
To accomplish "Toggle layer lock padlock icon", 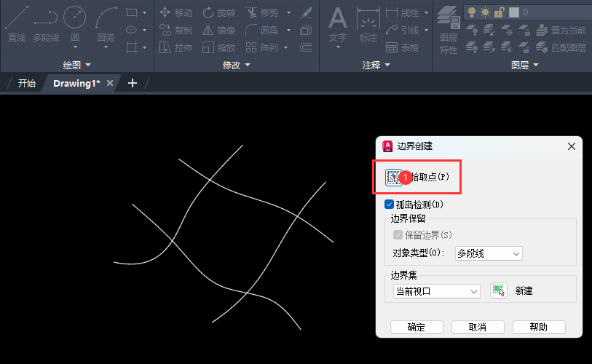I will [x=499, y=12].
